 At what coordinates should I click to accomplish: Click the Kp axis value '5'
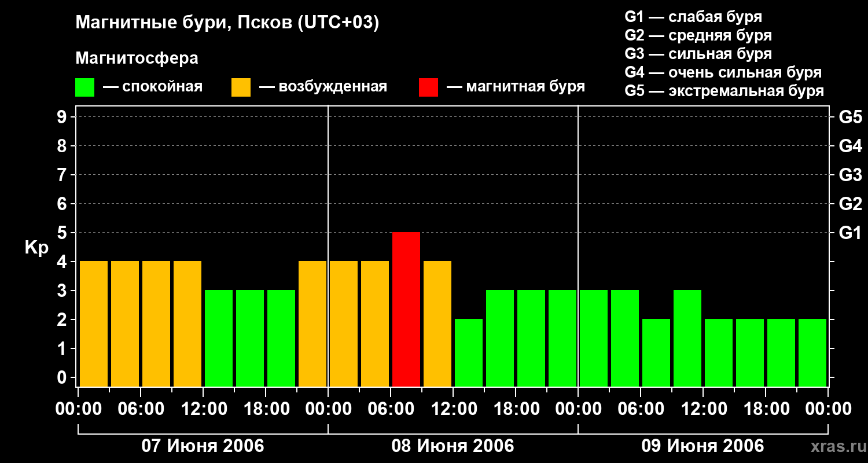63,233
